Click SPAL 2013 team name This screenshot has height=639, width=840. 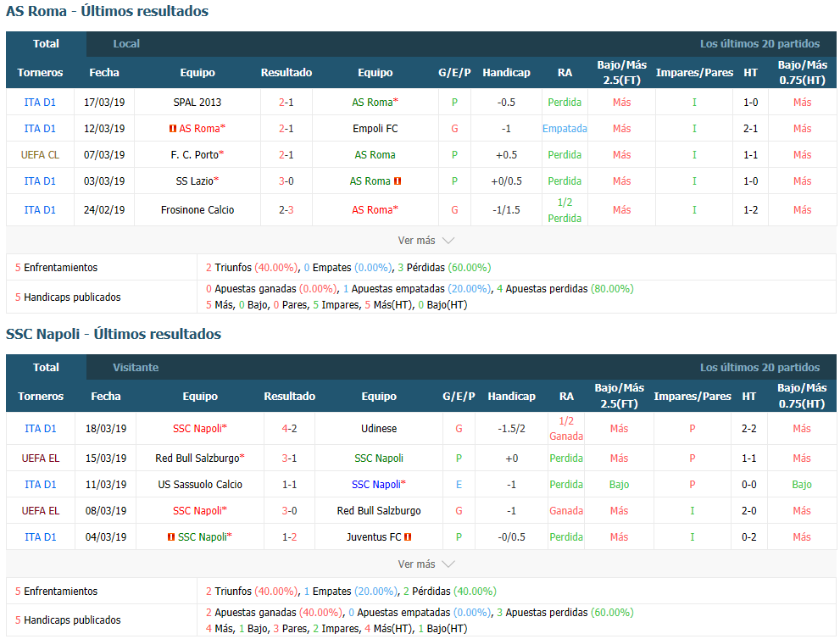click(x=197, y=103)
